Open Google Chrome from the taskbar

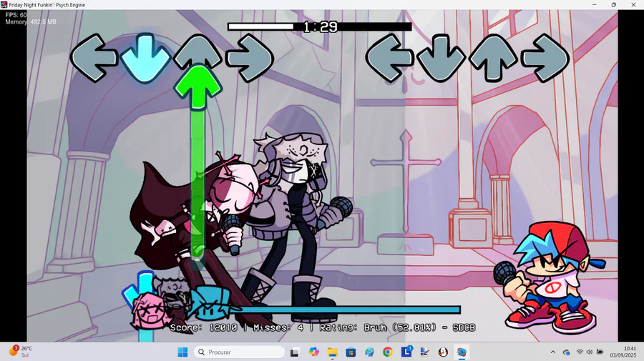click(387, 352)
